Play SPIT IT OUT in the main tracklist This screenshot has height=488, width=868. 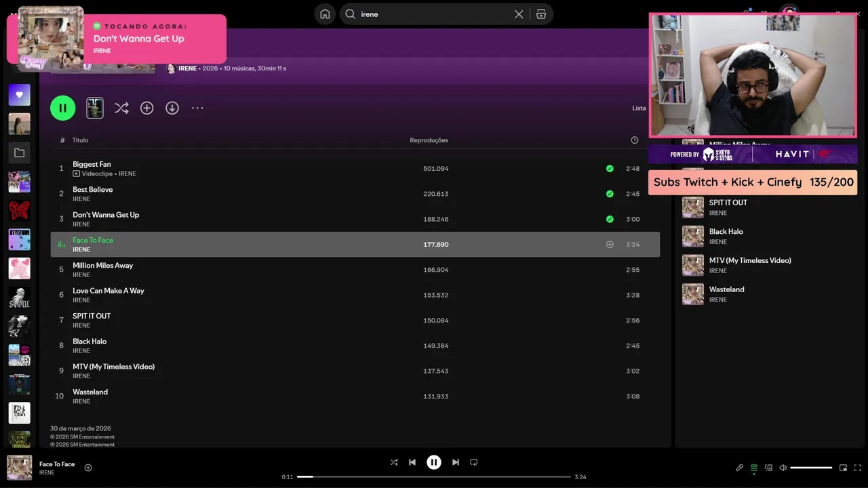tap(92, 316)
